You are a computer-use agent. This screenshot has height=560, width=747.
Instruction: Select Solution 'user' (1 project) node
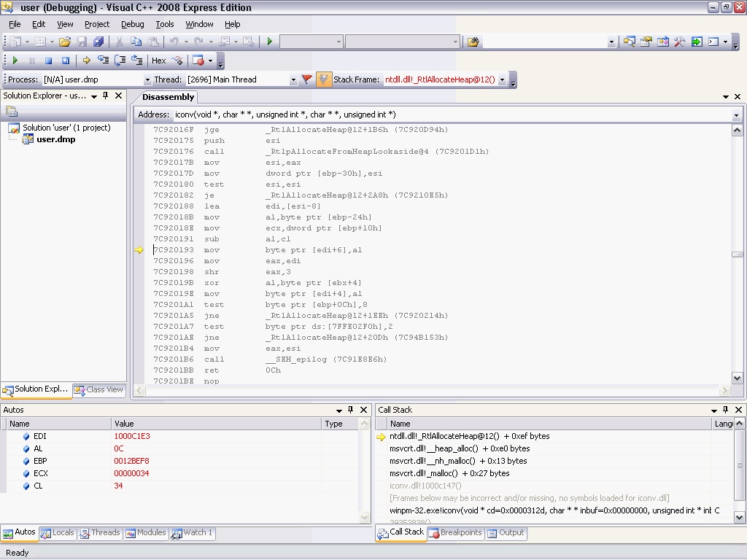click(x=66, y=128)
